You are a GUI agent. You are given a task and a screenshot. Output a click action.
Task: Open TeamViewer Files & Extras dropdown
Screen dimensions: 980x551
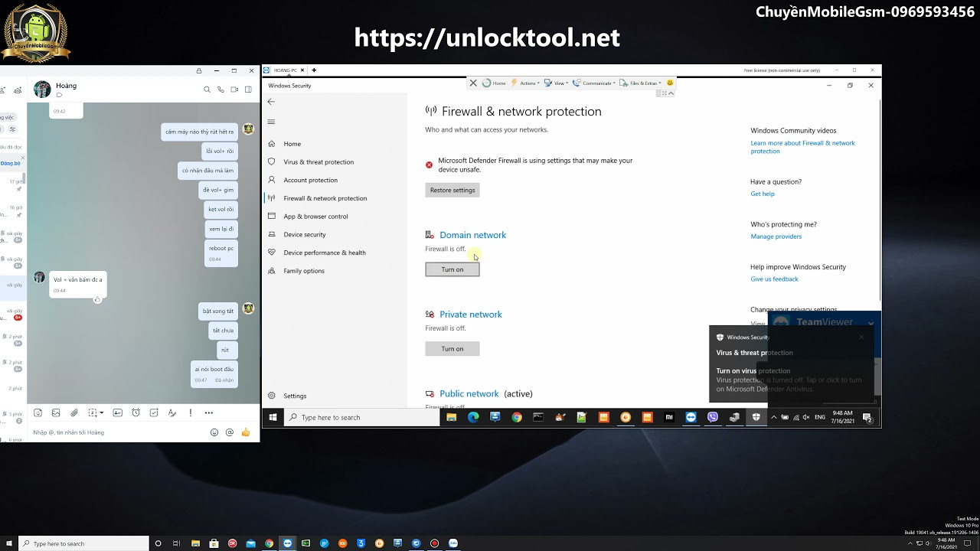pyautogui.click(x=640, y=83)
